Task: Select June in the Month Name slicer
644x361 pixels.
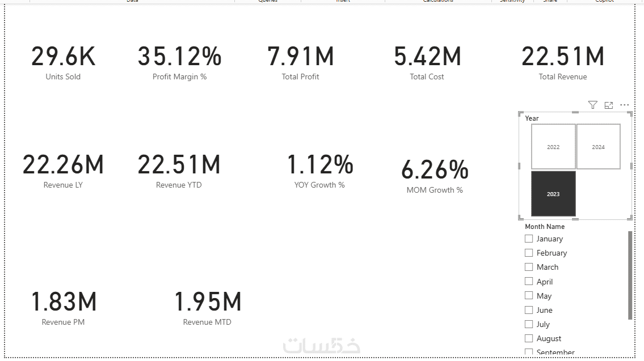Action: [x=529, y=310]
